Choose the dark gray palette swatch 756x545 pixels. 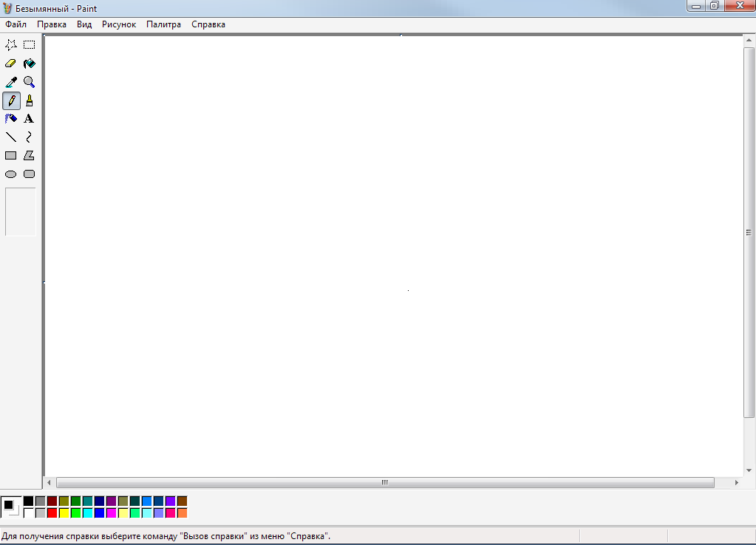pyautogui.click(x=41, y=501)
